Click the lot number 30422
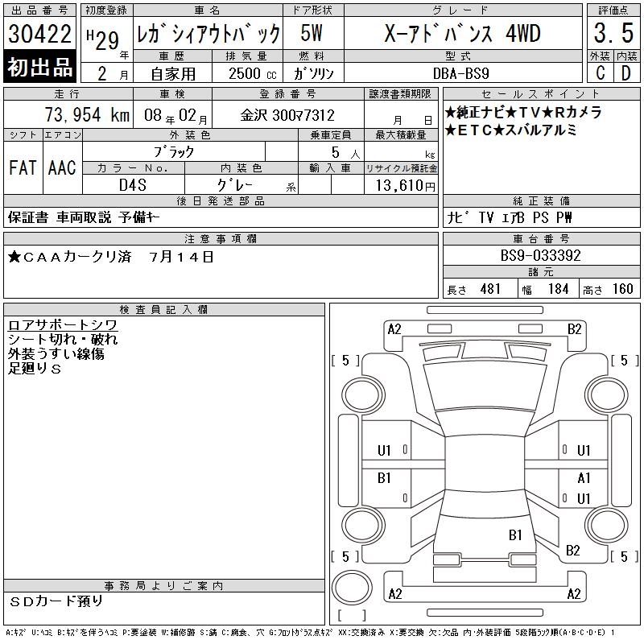 tap(39, 34)
